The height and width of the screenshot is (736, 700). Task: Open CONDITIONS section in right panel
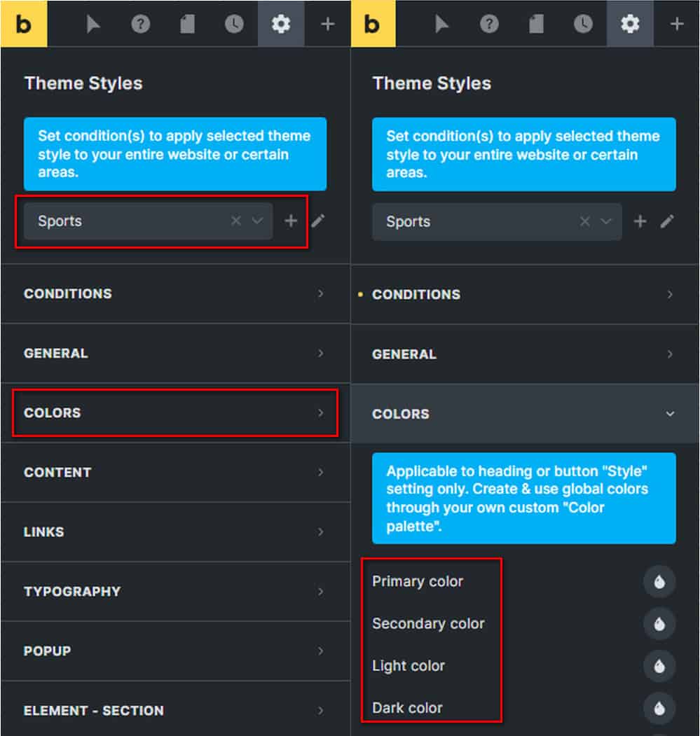(x=525, y=294)
